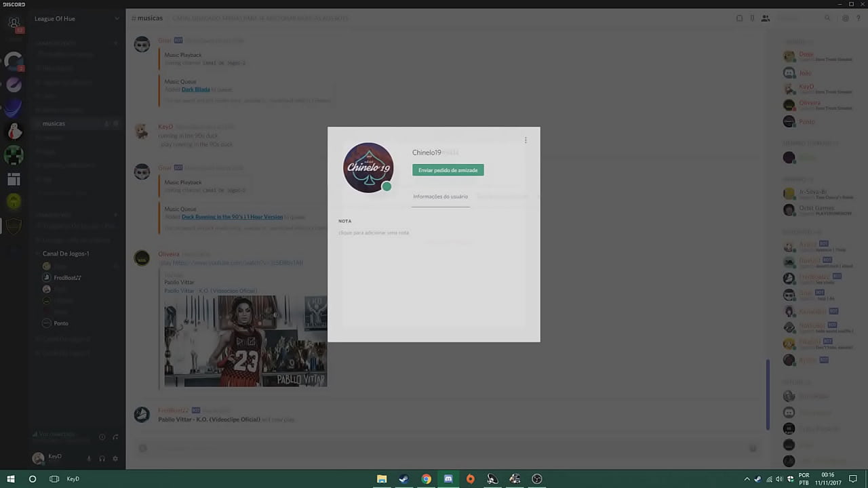The height and width of the screenshot is (488, 868).
Task: Open the three-dot menu on Chinelo19's profile
Action: (526, 140)
